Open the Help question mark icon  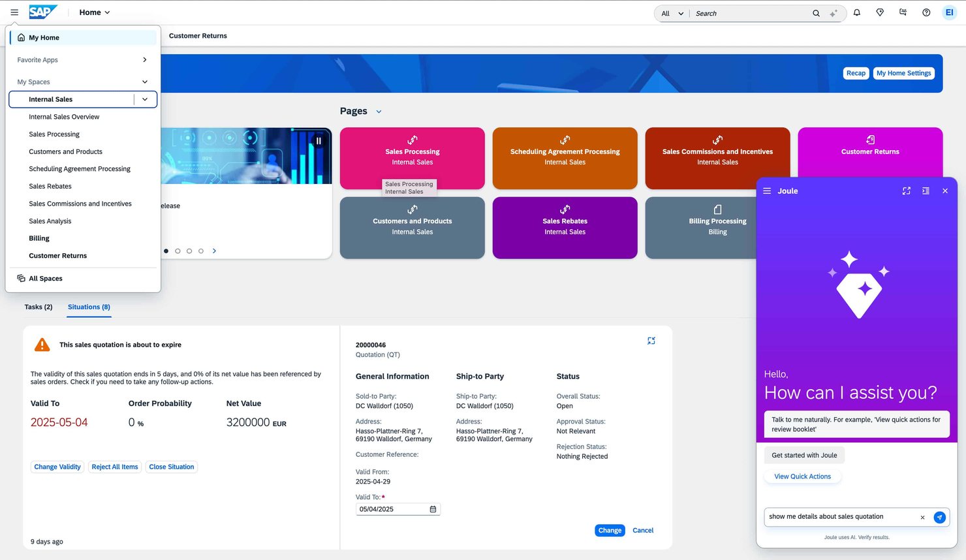click(926, 12)
